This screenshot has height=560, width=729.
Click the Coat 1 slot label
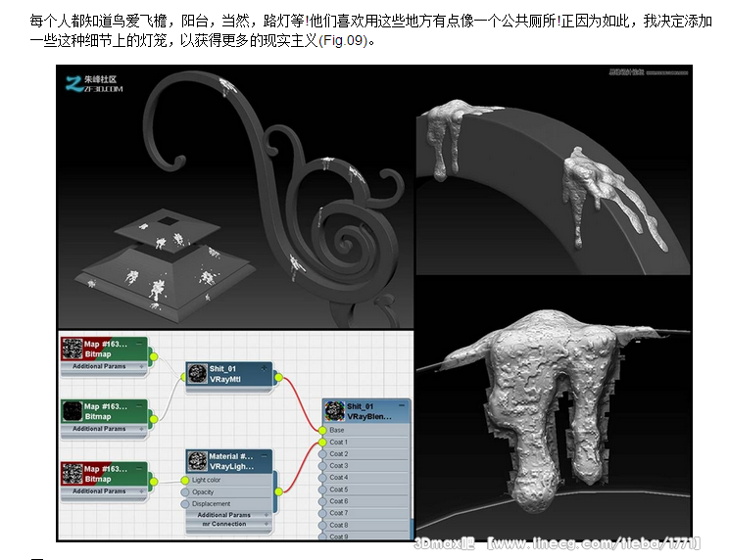point(338,443)
